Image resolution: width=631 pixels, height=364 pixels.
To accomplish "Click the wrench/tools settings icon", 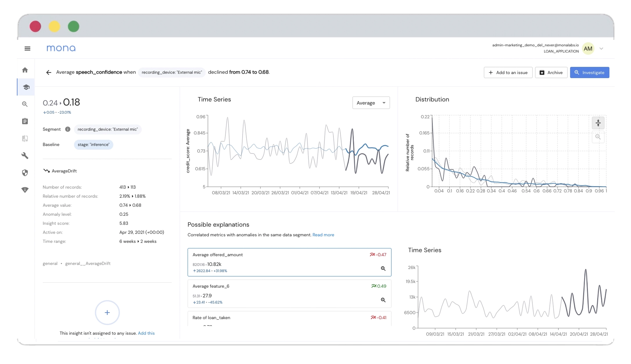I will click(25, 155).
